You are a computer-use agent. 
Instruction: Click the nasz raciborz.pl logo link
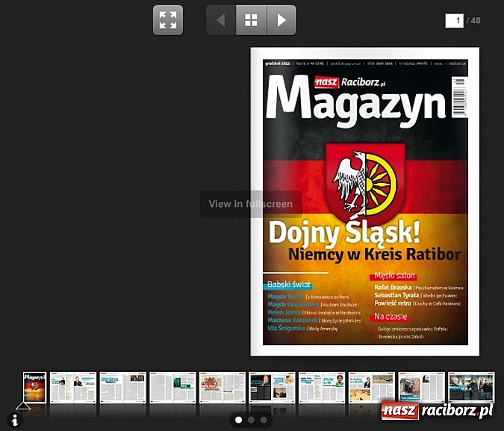coord(437,410)
